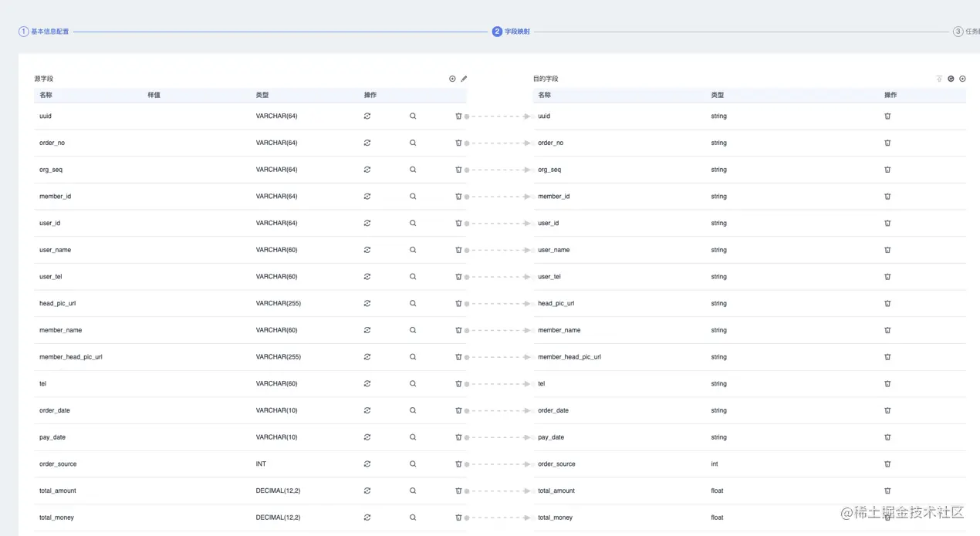Click the source field name org_seq
The image size is (980, 536).
click(51, 170)
